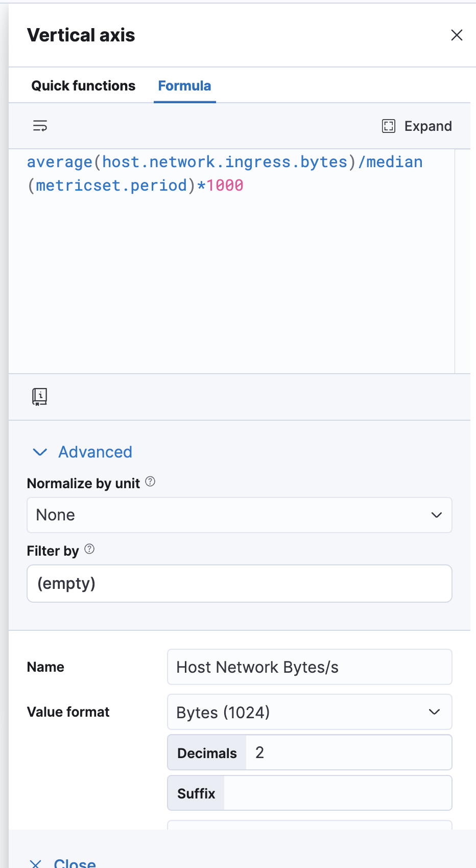The width and height of the screenshot is (476, 868).
Task: Toggle word wrap icon in formula editor
Action: click(x=40, y=126)
